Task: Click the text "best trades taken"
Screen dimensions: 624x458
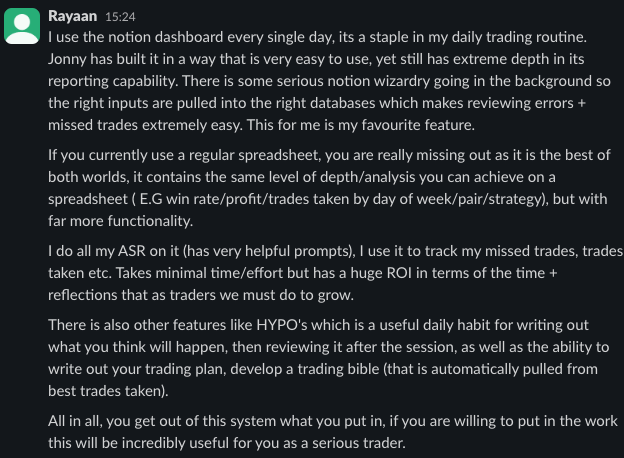Action: click(x=107, y=390)
